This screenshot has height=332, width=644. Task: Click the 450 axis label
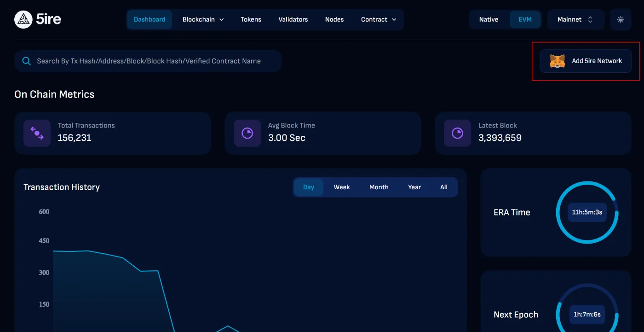click(44, 241)
